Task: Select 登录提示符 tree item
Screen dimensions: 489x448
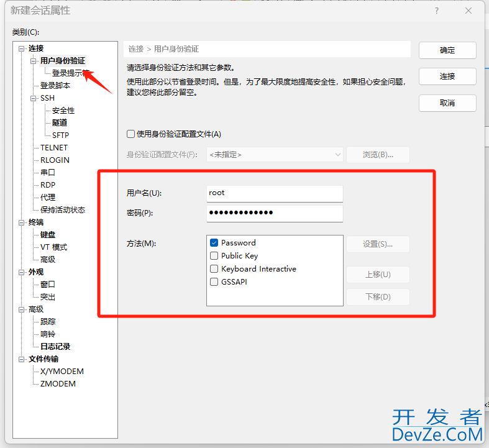Action: point(70,73)
